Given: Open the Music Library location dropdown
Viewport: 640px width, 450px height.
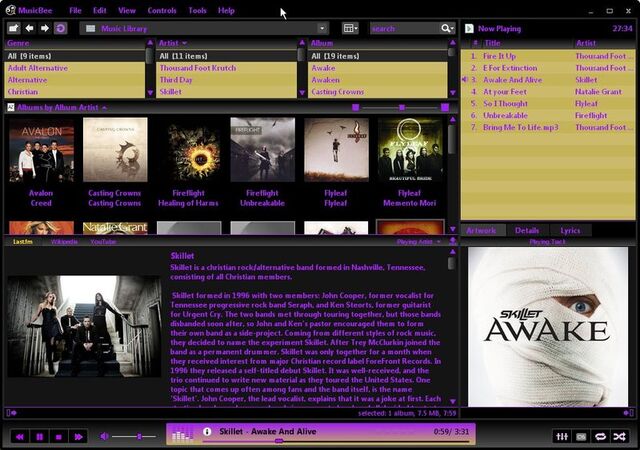Looking at the screenshot, I should [322, 28].
